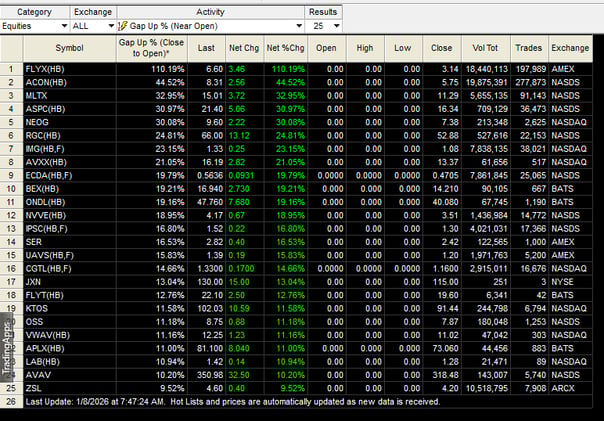Image resolution: width=604 pixels, height=421 pixels.
Task: Click row number 17 header
Action: (x=11, y=282)
